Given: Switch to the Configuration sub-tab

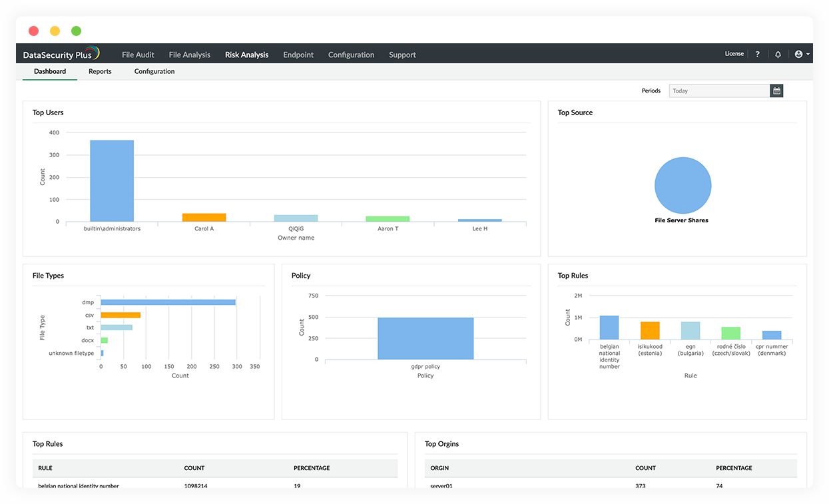Looking at the screenshot, I should pos(154,71).
